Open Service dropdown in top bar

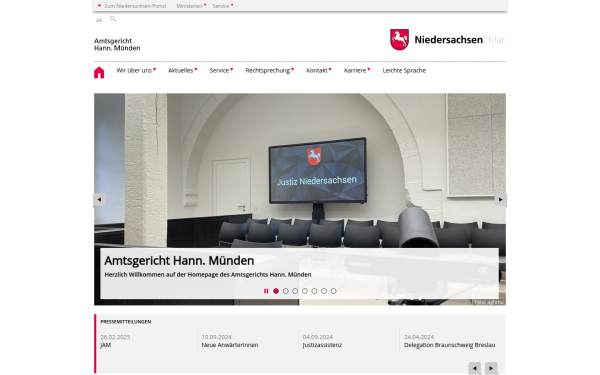click(223, 6)
